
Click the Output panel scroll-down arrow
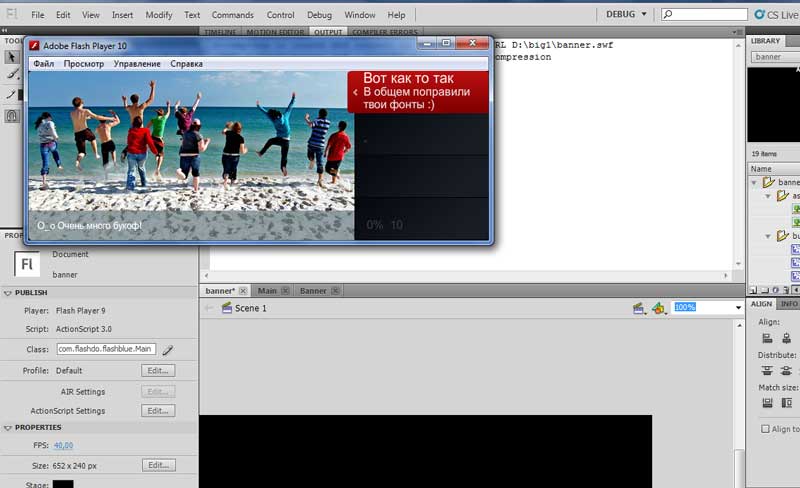pyautogui.click(x=739, y=264)
